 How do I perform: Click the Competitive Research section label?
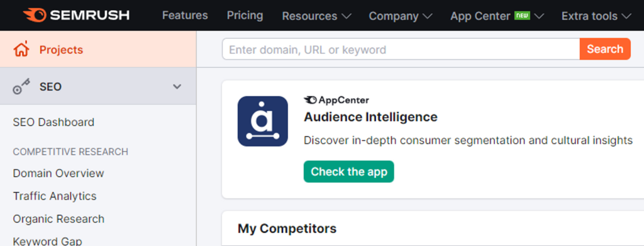(x=70, y=152)
